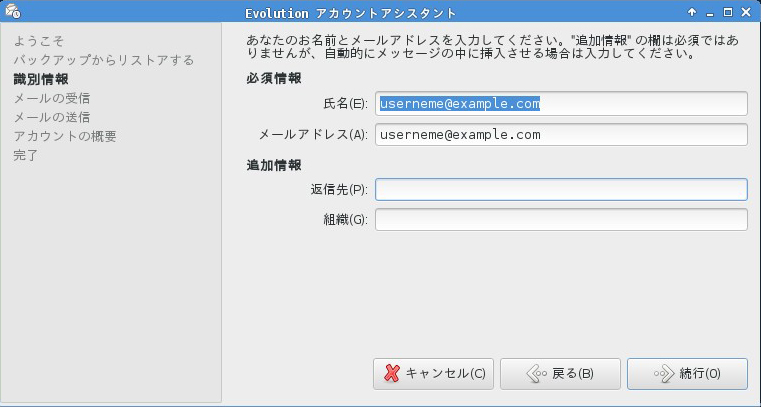The height and width of the screenshot is (407, 761).
Task: Select アカウントの概要 in the step list
Action: (65, 136)
